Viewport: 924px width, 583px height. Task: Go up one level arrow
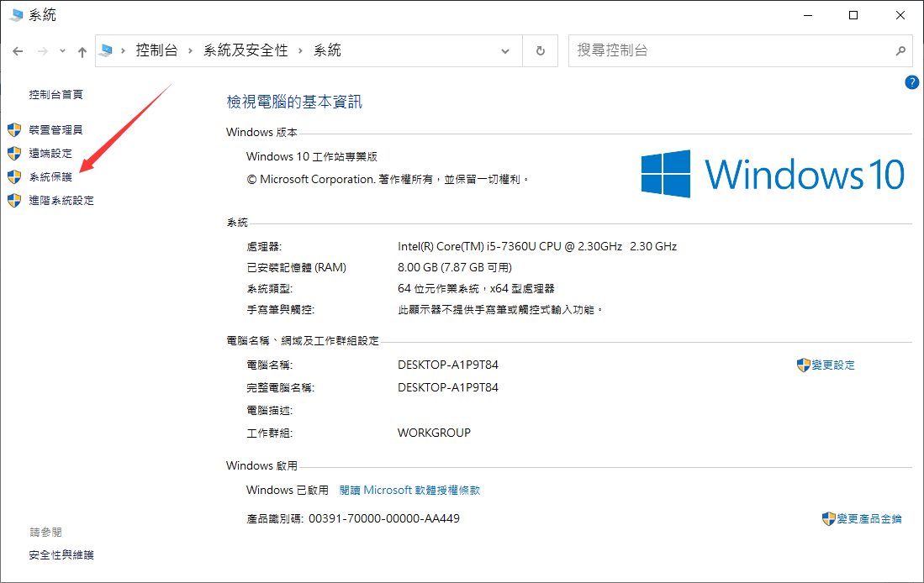point(82,52)
